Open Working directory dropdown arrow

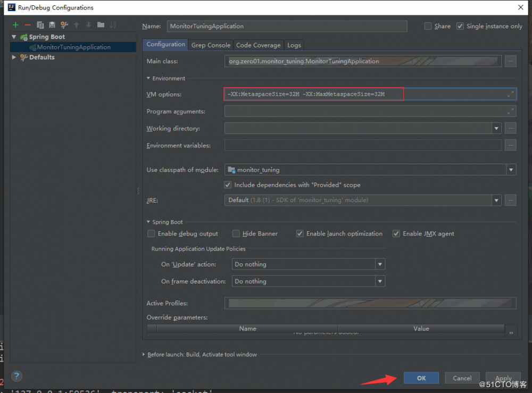(496, 128)
